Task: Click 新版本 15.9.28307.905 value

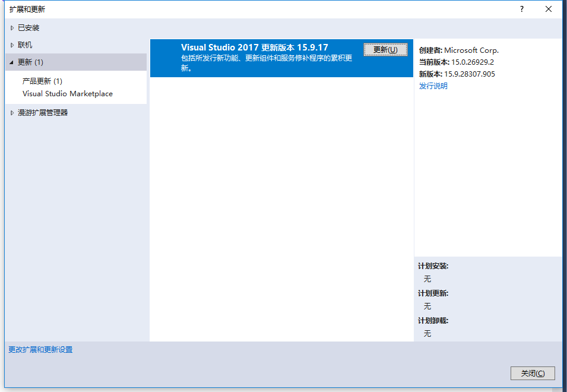Action: point(470,74)
